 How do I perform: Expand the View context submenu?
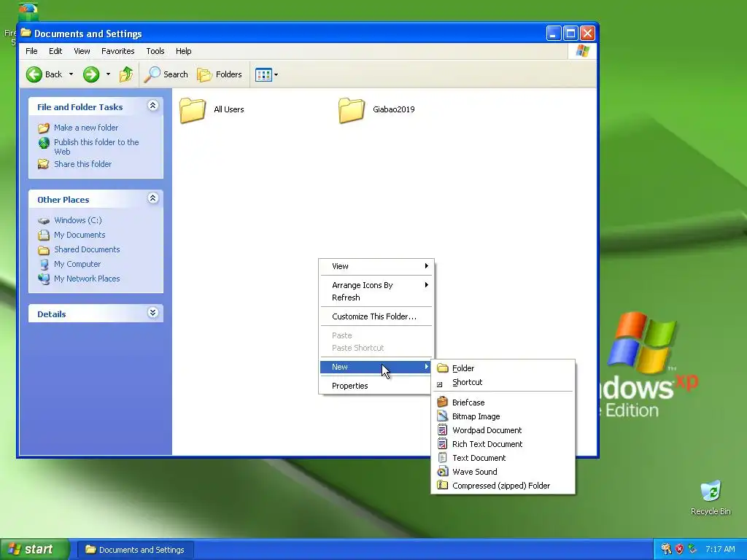[376, 266]
